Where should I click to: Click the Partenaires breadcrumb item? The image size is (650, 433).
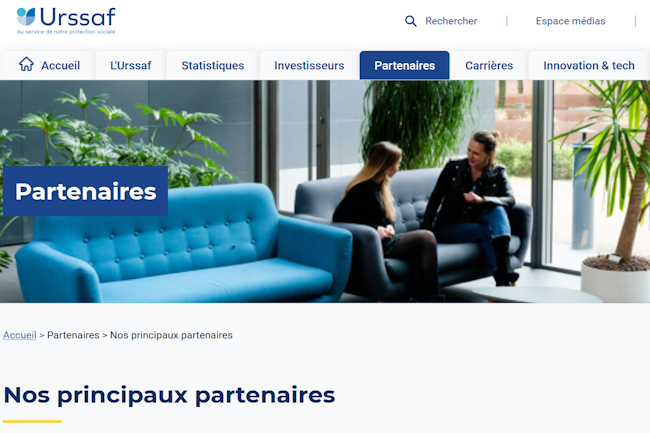(73, 335)
